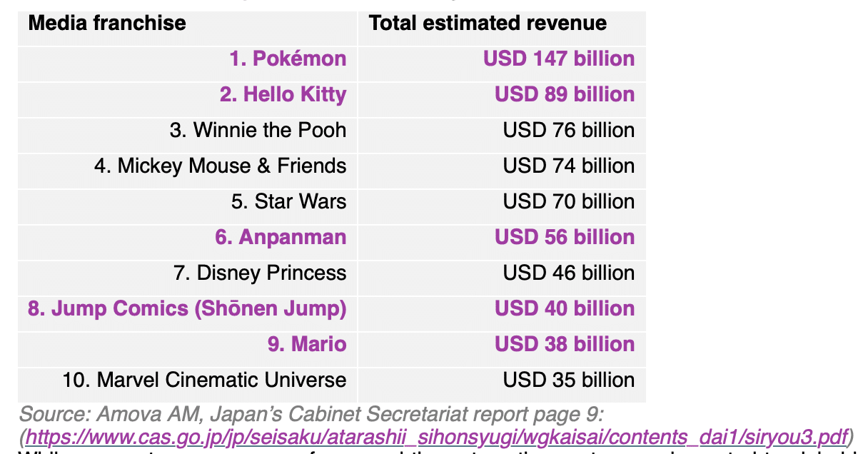
Task: Click the USD 76 billion cell
Action: pos(568,130)
